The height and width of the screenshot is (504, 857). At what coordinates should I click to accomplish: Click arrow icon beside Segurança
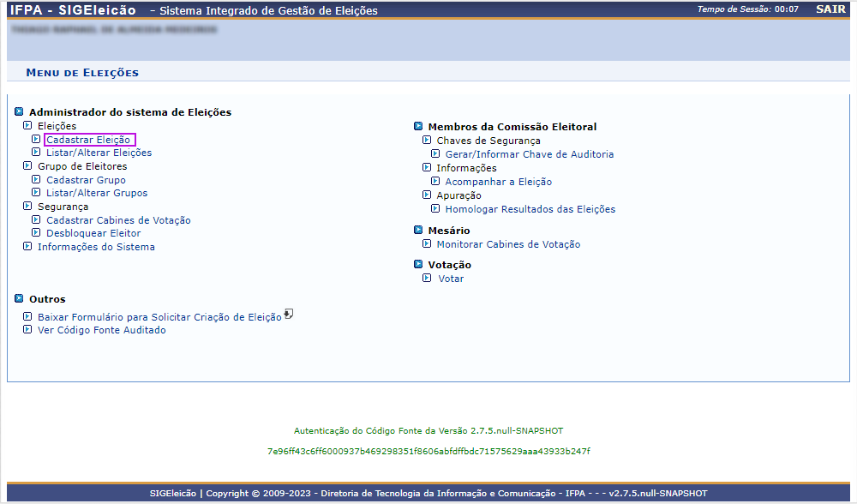(27, 206)
